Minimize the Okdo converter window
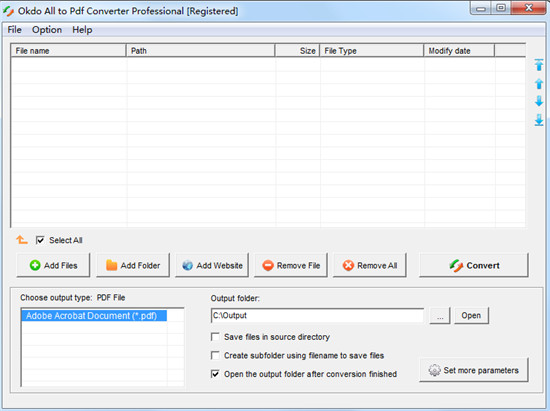The width and height of the screenshot is (550, 411). pyautogui.click(x=481, y=8)
